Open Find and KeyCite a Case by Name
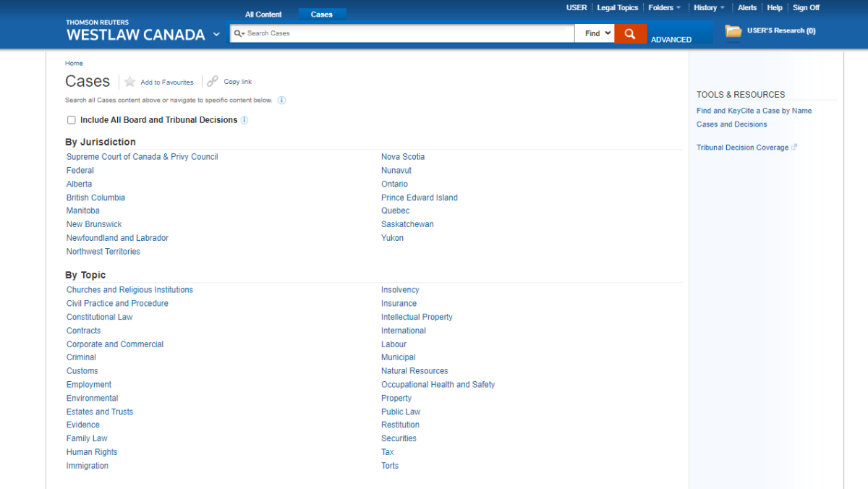Image resolution: width=868 pixels, height=489 pixels. 754,110
